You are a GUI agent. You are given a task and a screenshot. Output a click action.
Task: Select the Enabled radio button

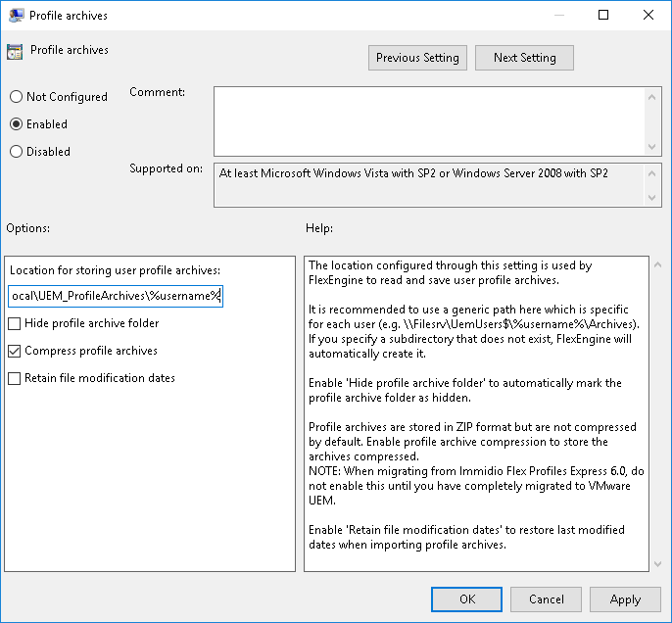pos(16,124)
